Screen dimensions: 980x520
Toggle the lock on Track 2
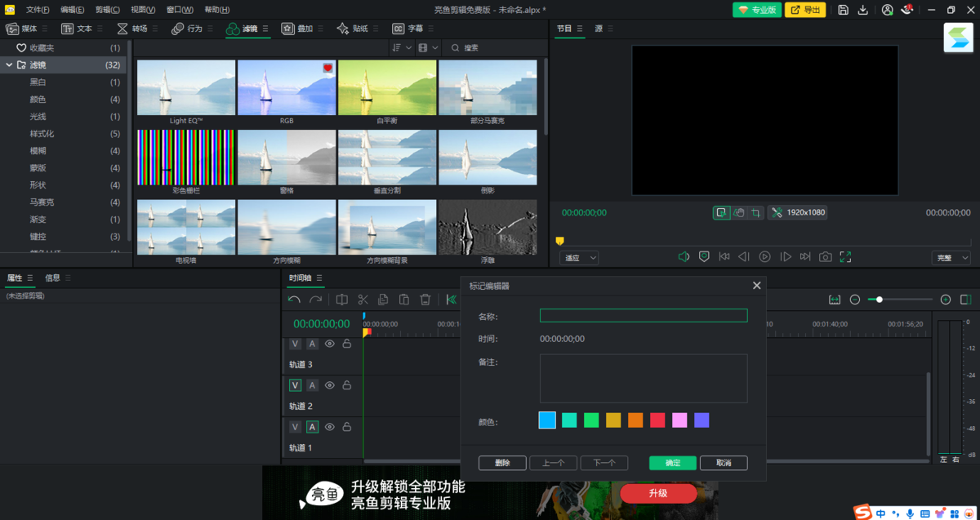click(x=347, y=385)
